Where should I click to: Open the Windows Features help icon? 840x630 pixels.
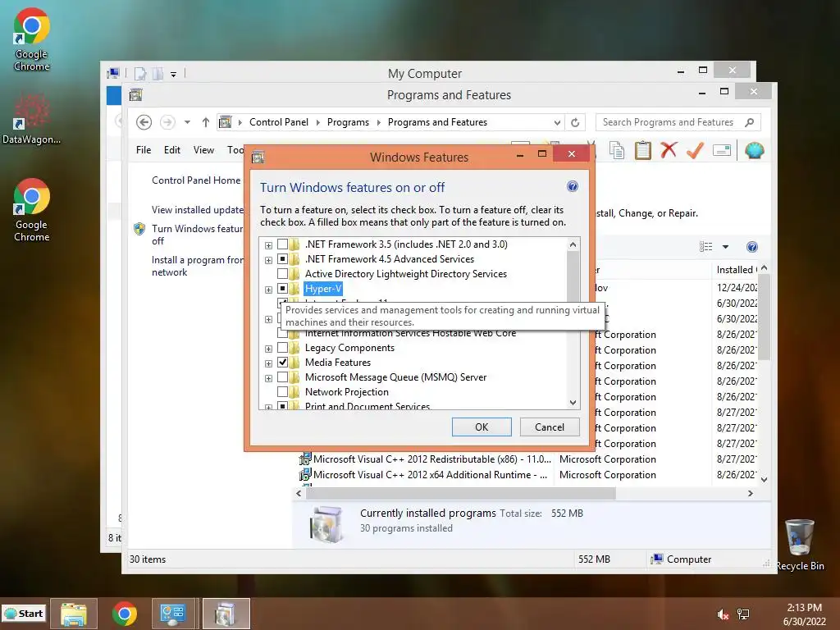point(572,186)
